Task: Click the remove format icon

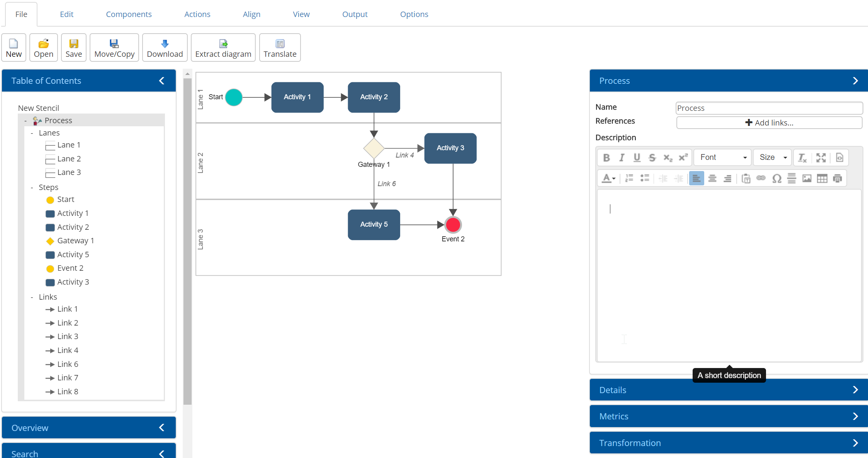Action: tap(802, 158)
